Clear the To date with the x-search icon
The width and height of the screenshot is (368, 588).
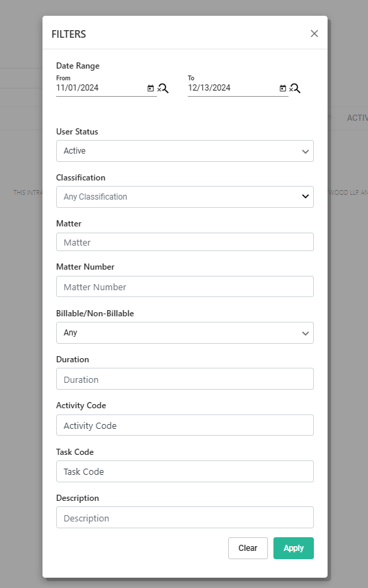[x=295, y=89]
